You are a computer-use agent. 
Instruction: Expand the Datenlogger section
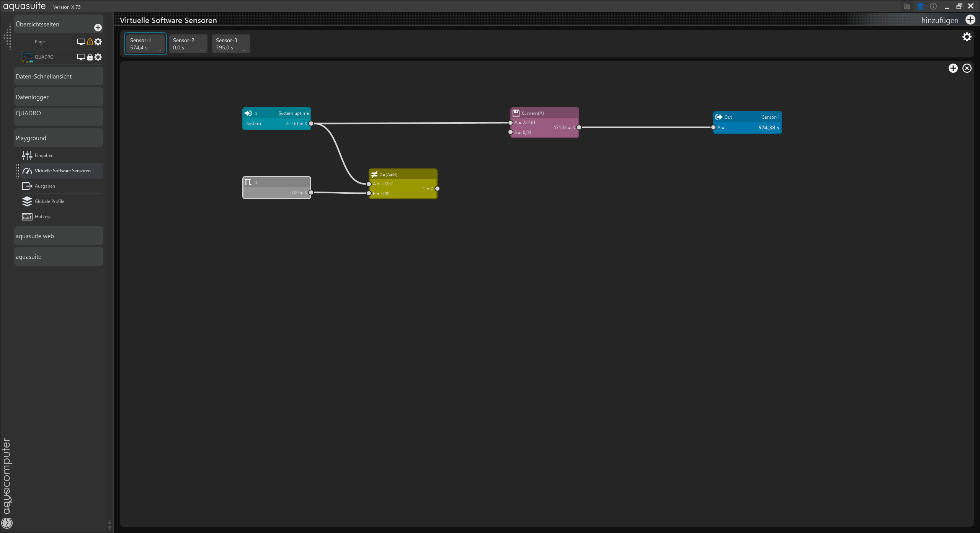coord(58,97)
